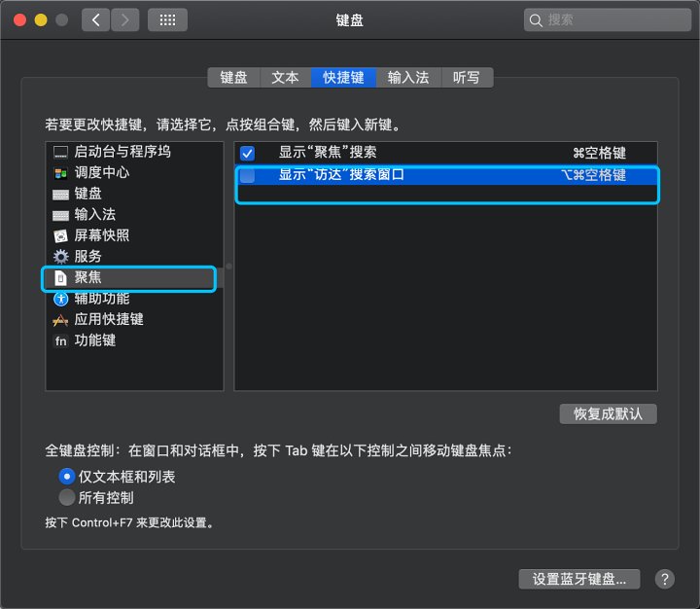
Task: Click the 应用快捷键 icon
Action: click(60, 319)
